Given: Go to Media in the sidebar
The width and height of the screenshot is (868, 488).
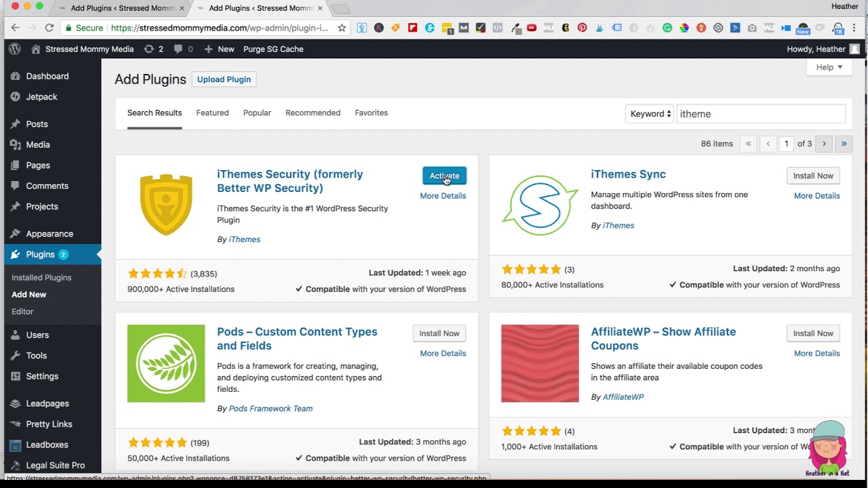Looking at the screenshot, I should pos(38,144).
